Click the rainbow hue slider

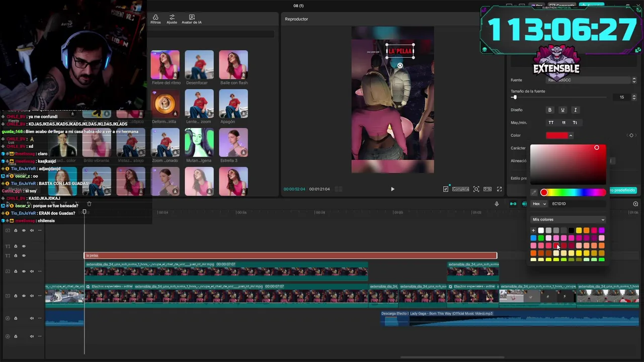pos(574,193)
